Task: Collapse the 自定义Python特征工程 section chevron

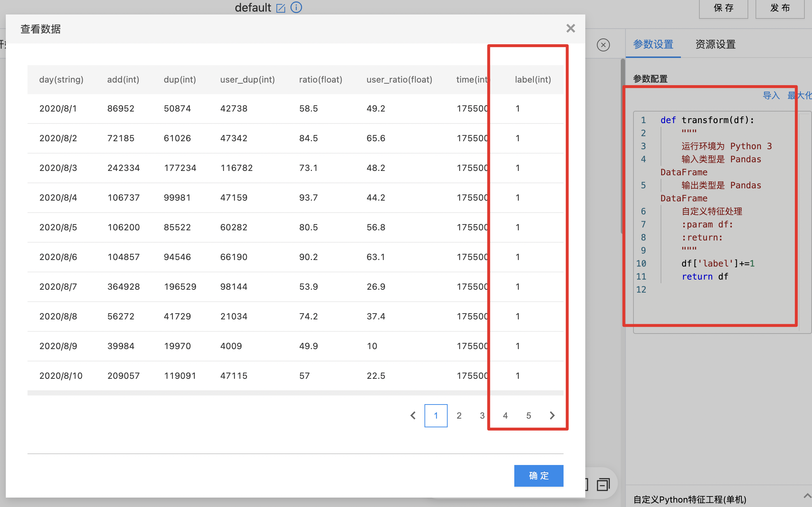Action: (x=807, y=495)
